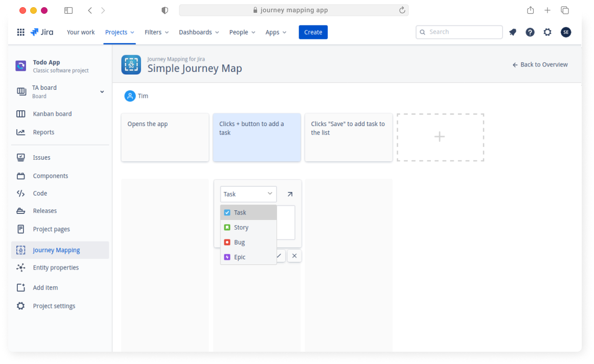Open notifications megaphone icon
Image resolution: width=594 pixels, height=364 pixels.
(x=513, y=32)
